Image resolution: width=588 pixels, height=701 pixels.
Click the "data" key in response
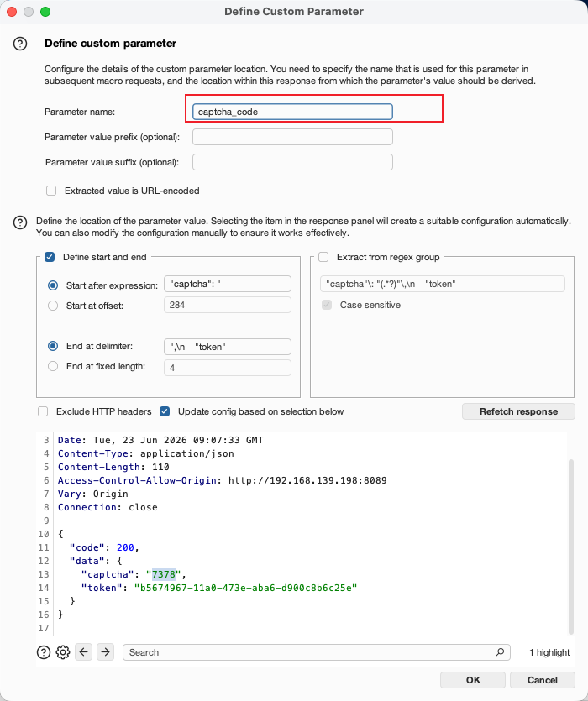click(87, 561)
